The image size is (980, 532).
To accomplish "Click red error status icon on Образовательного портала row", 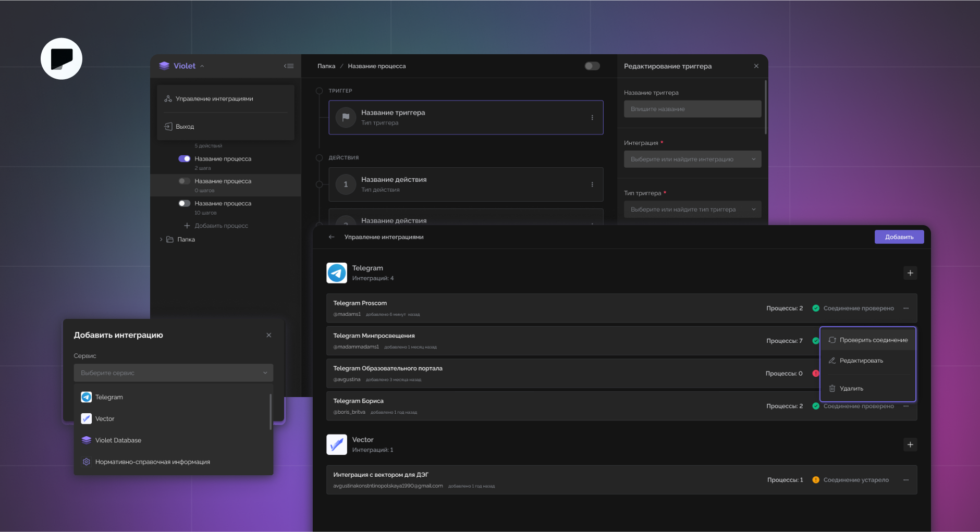I will 816,374.
